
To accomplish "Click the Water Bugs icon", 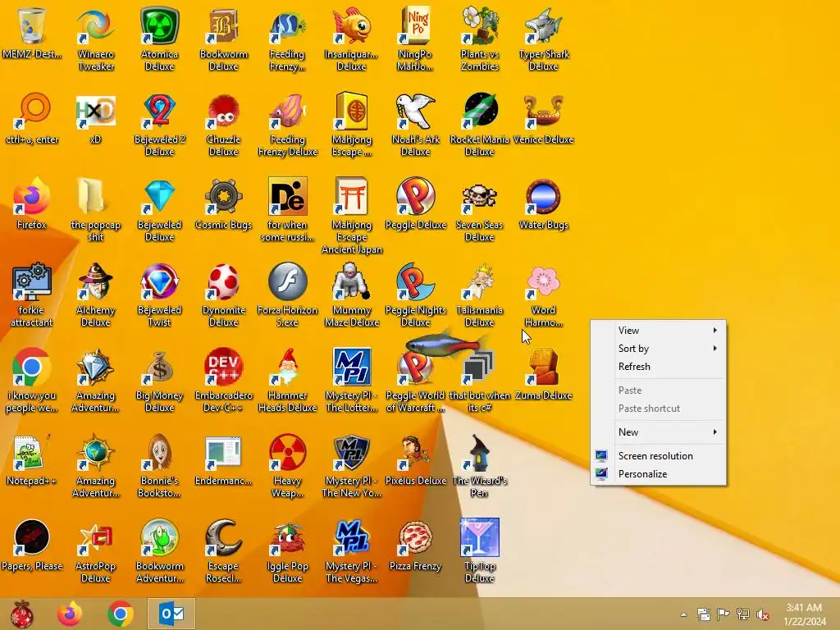I will [x=543, y=196].
